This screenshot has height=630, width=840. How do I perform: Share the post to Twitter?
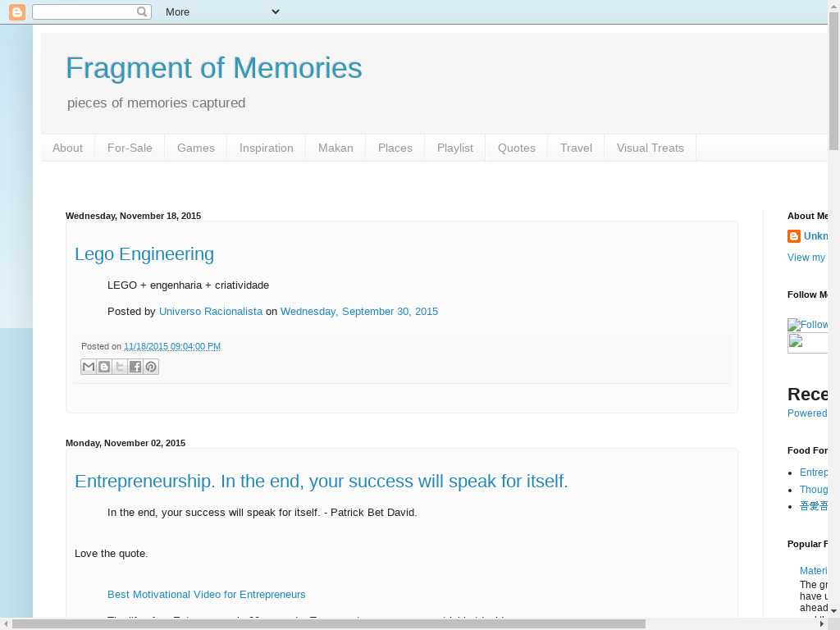(x=120, y=367)
